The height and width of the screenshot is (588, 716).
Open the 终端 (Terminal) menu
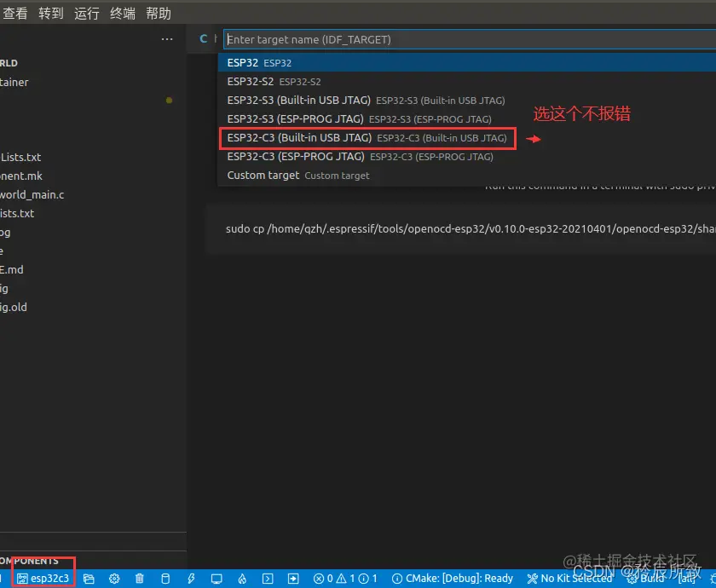(x=123, y=14)
